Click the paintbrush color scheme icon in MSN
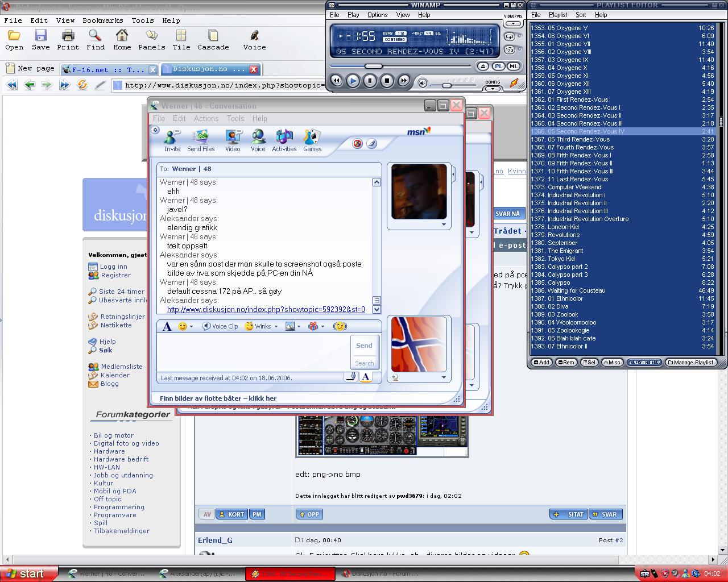 tap(371, 143)
